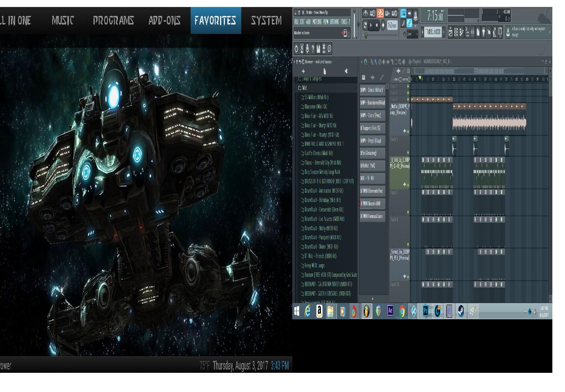The width and height of the screenshot is (565, 392).
Task: Click the playlist magnet snap icon
Action: pyautogui.click(x=365, y=62)
